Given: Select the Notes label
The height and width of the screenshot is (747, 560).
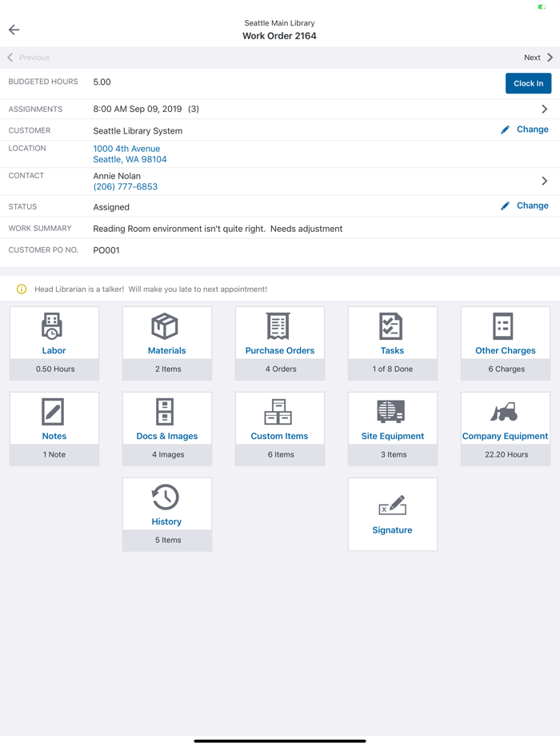Looking at the screenshot, I should point(54,437).
